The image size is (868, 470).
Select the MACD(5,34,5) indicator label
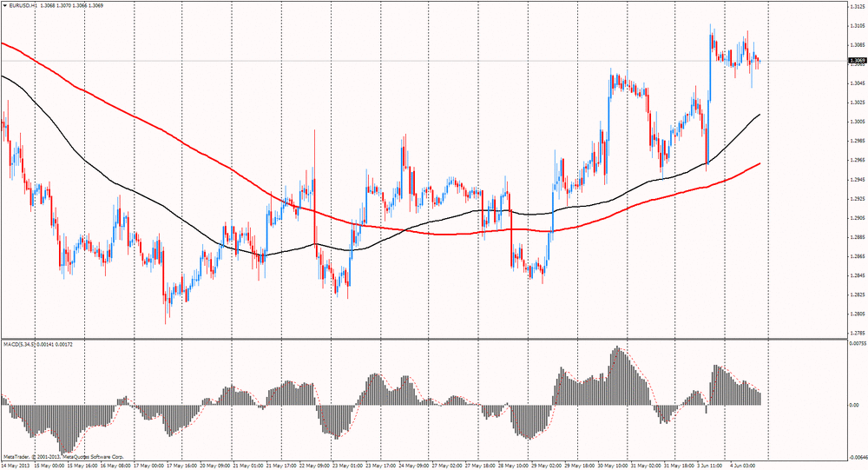[x=19, y=344]
